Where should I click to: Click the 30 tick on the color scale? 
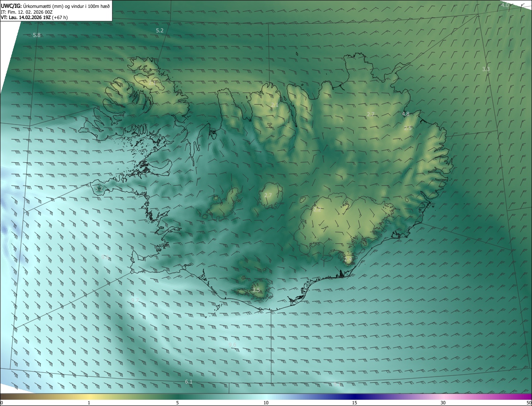point(443,403)
